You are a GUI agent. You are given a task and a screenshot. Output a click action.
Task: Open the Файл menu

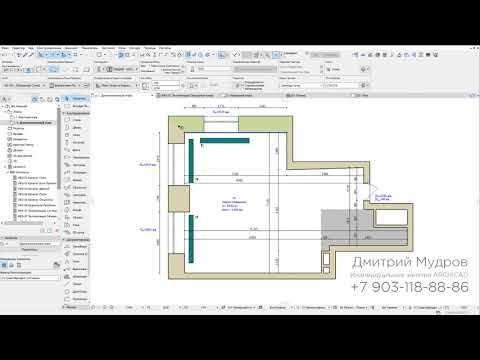click(x=5, y=48)
